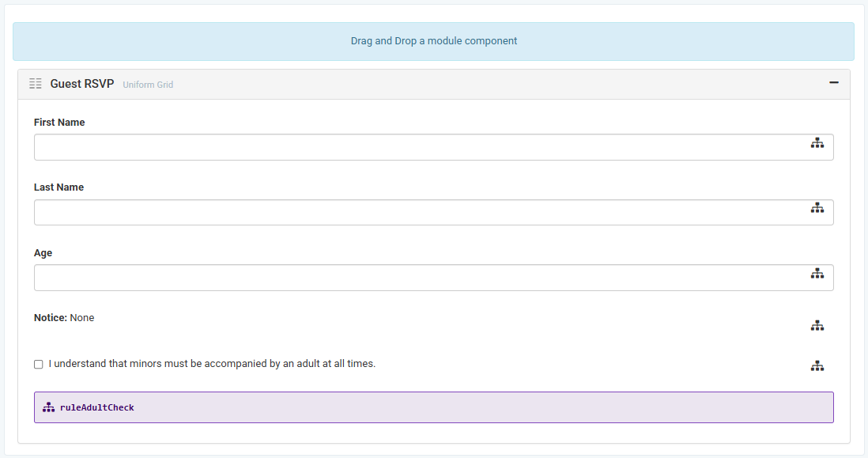Select rule icon next to minors checkbox
Image resolution: width=868 pixels, height=458 pixels.
(x=817, y=366)
